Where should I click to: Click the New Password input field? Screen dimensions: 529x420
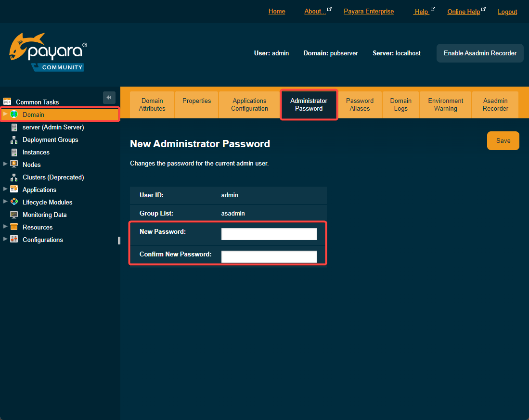pyautogui.click(x=269, y=234)
